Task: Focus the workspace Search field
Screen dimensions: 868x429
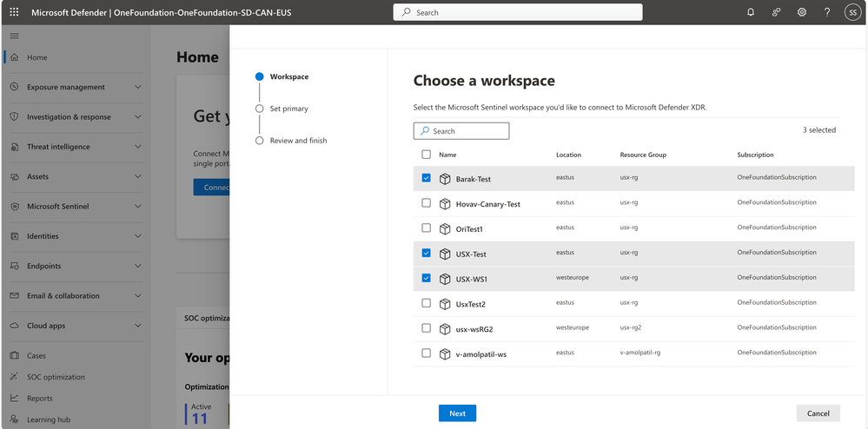Action: coord(461,131)
